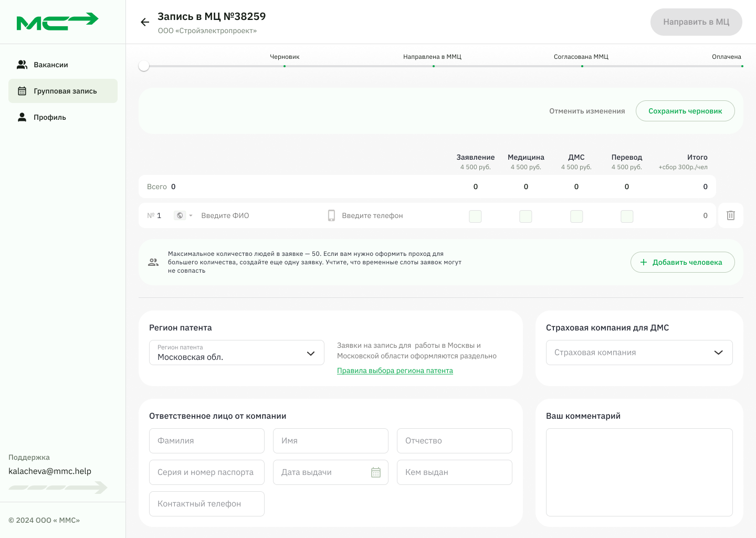The height and width of the screenshot is (538, 756).
Task: Click the MC logo in sidebar
Action: [x=58, y=22]
